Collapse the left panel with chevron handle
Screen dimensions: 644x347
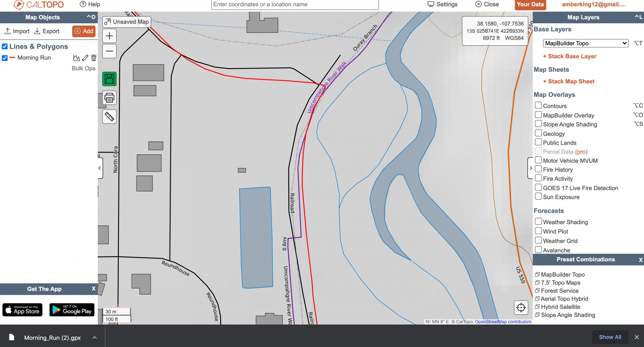point(100,168)
